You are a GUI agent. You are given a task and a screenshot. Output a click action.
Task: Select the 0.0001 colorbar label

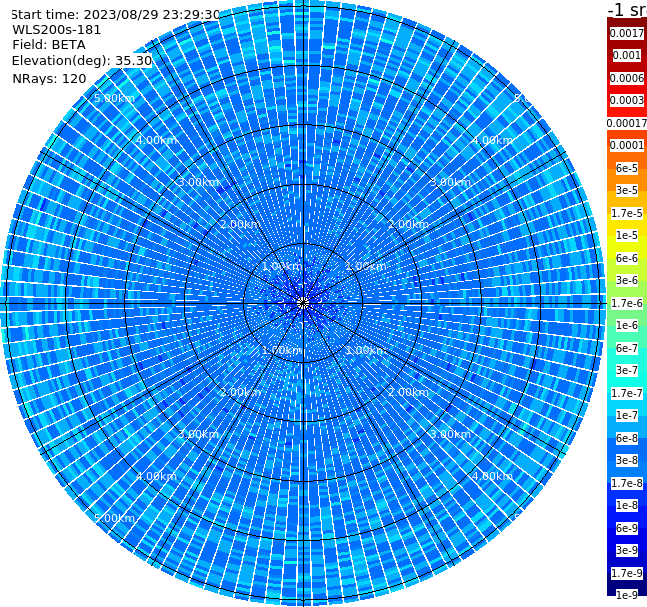coord(627,145)
